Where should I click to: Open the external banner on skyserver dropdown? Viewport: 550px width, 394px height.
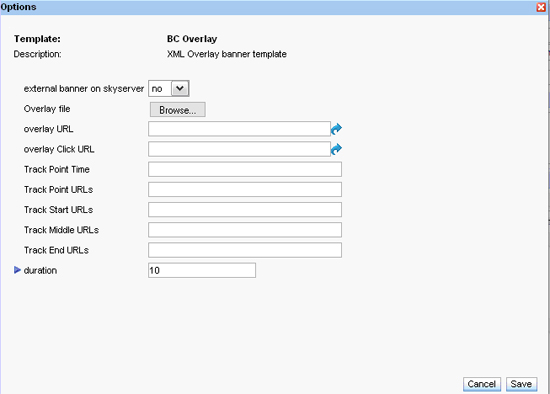(x=169, y=88)
